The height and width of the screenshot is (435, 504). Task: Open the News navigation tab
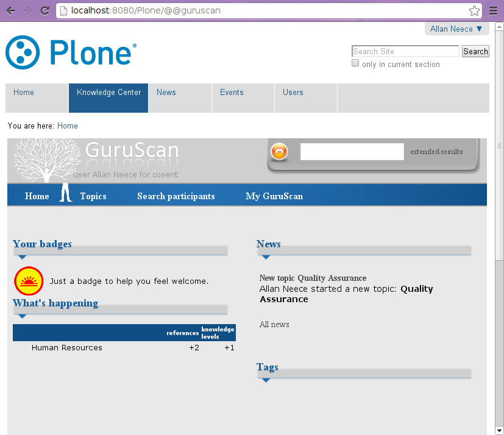[180, 98]
